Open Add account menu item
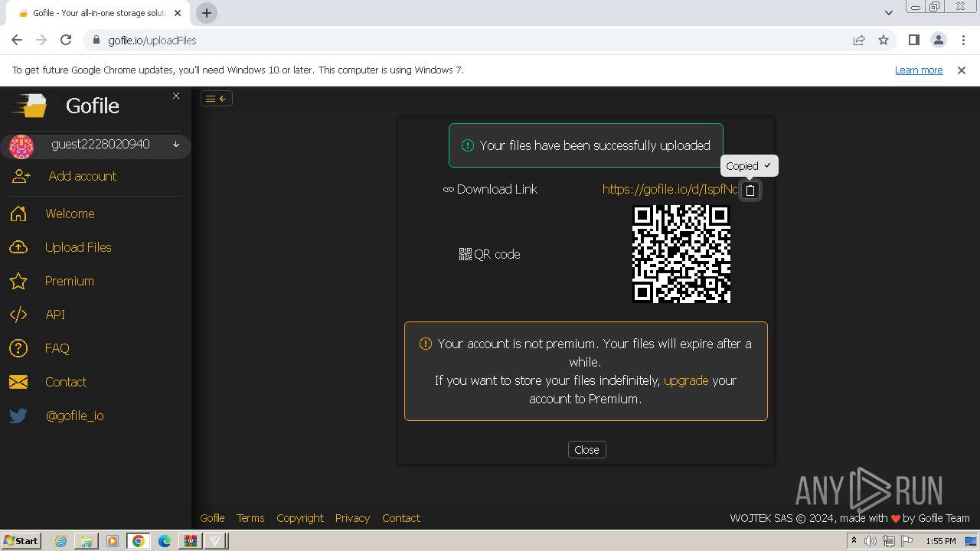This screenshot has height=551, width=980. (83, 176)
